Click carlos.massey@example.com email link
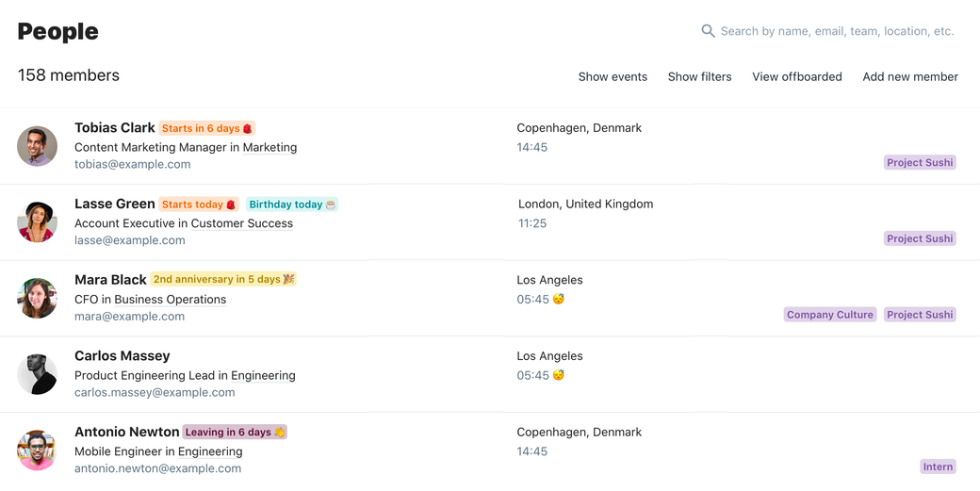 155,392
